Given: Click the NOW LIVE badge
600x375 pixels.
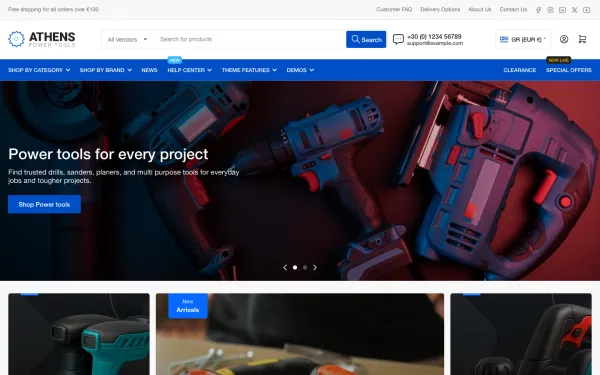Looking at the screenshot, I should pos(559,60).
